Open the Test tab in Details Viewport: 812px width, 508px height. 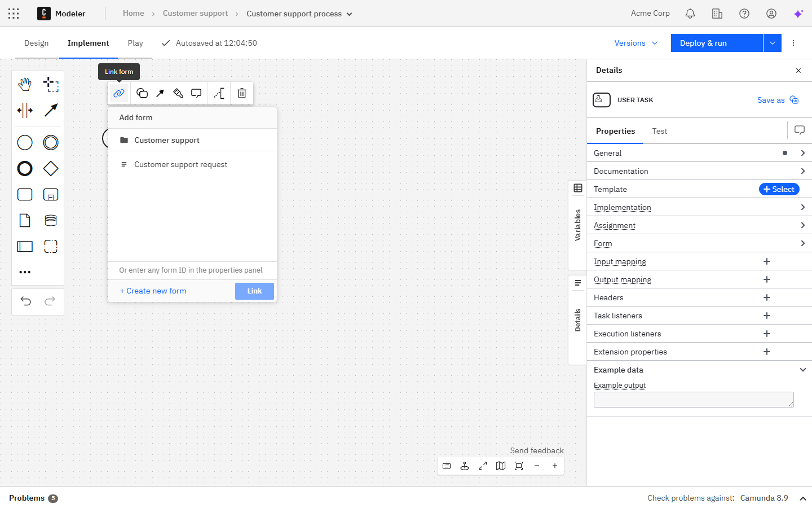point(659,131)
